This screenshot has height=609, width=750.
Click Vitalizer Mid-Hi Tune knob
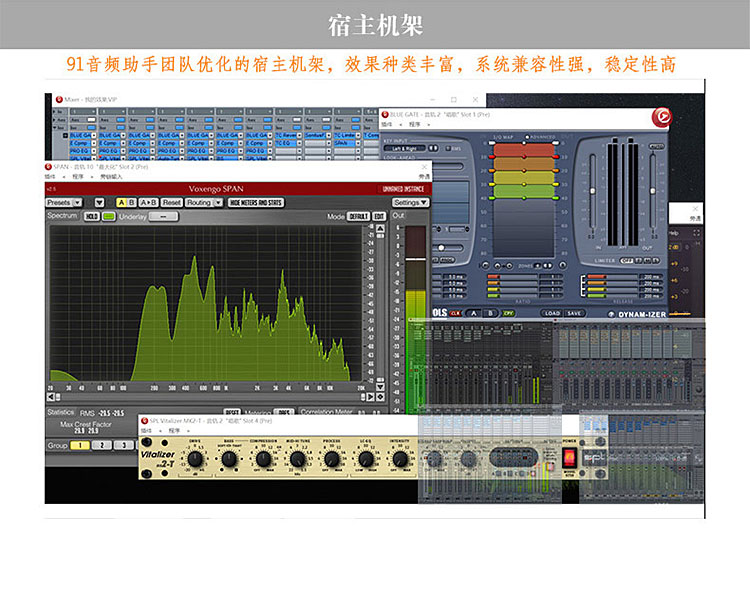click(298, 459)
